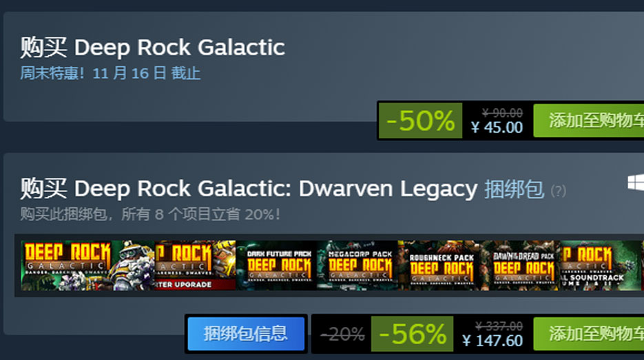Viewport: 644px width, 360px height.
Task: Open the Dark Future Pack thumbnail
Action: point(276,266)
